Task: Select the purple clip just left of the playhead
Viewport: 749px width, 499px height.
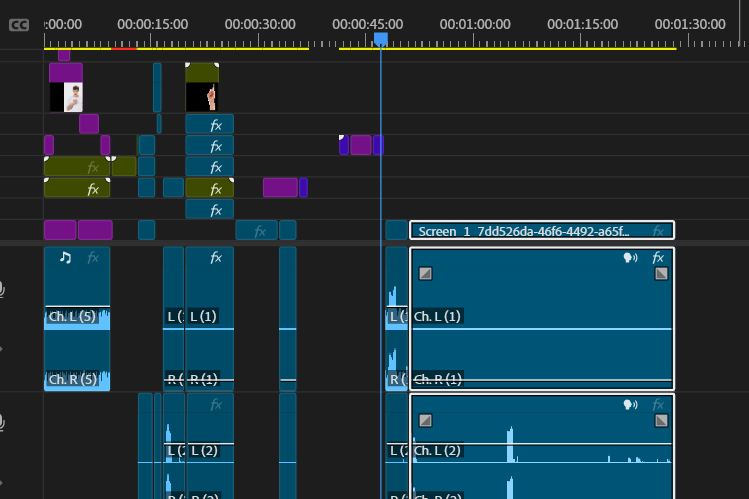Action: point(361,145)
